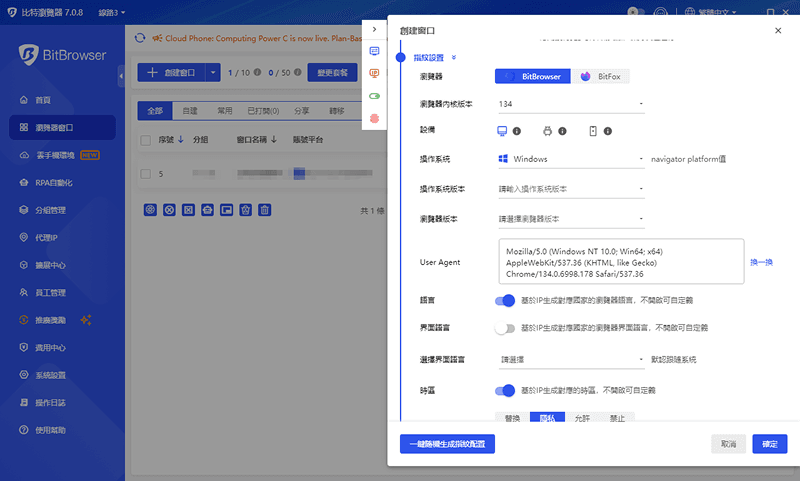Open the 操作系統 Windows dropdown

[570, 159]
